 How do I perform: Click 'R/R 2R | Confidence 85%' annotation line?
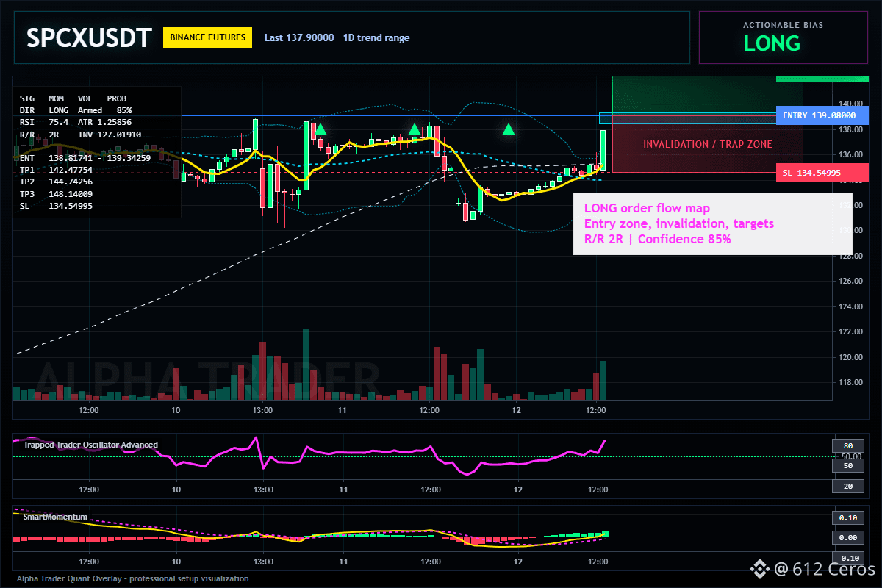[657, 239]
